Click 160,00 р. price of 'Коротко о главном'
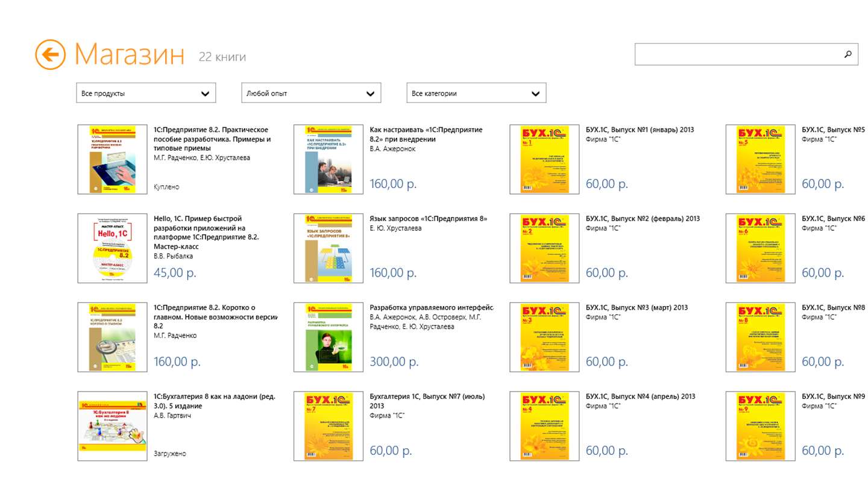The height and width of the screenshot is (488, 868). point(177,361)
